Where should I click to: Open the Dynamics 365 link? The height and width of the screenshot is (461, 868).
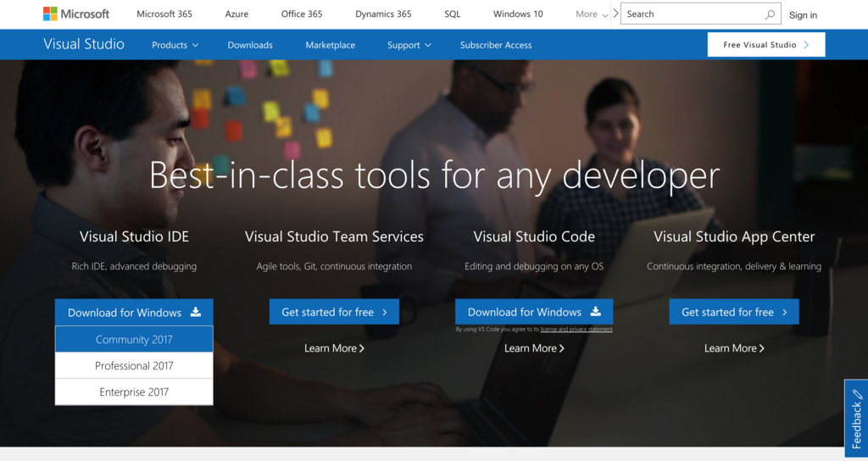383,14
